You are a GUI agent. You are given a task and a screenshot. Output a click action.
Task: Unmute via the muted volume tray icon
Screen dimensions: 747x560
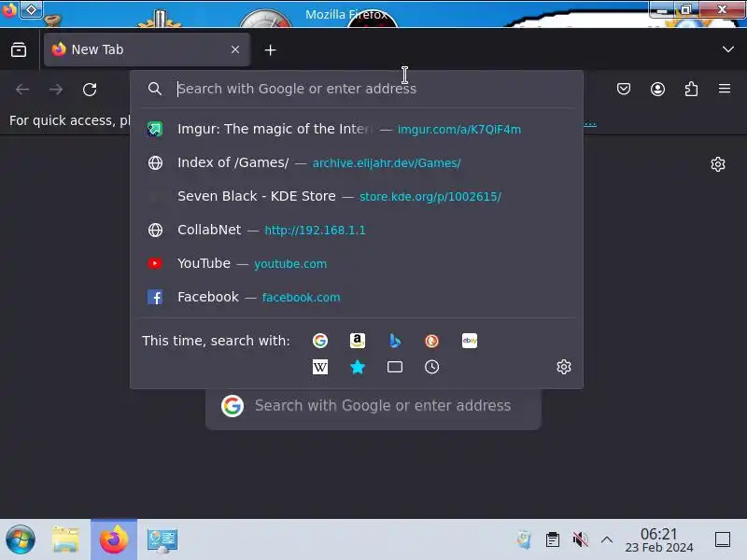tap(580, 539)
